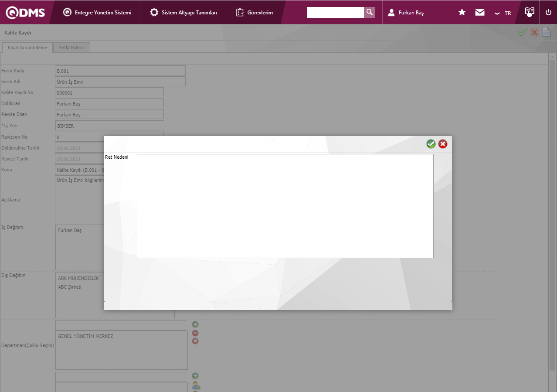This screenshot has width=557, height=392.
Task: Open the help book icon
Action: point(530,12)
